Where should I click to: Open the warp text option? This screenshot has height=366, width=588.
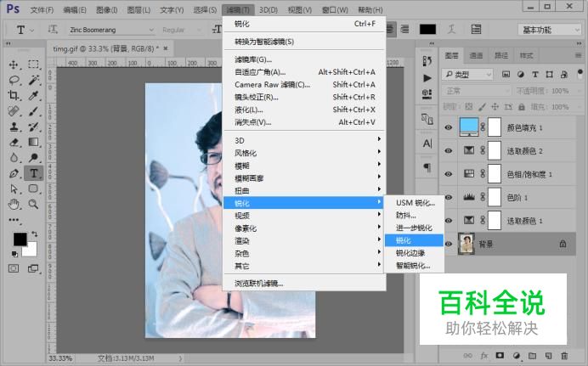(x=451, y=29)
